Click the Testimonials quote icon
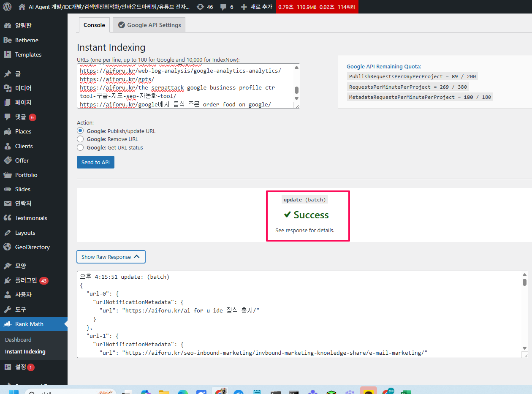This screenshot has height=394, width=532. [x=7, y=218]
